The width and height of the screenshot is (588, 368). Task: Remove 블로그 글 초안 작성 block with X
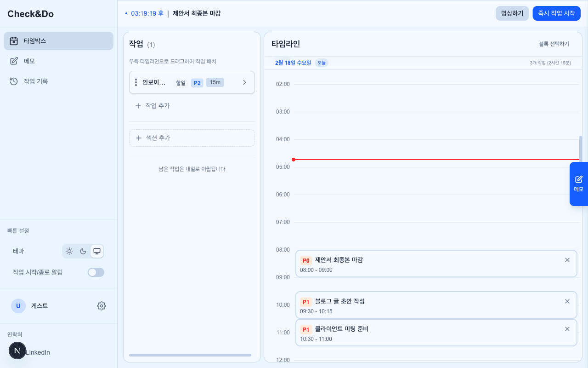click(567, 301)
